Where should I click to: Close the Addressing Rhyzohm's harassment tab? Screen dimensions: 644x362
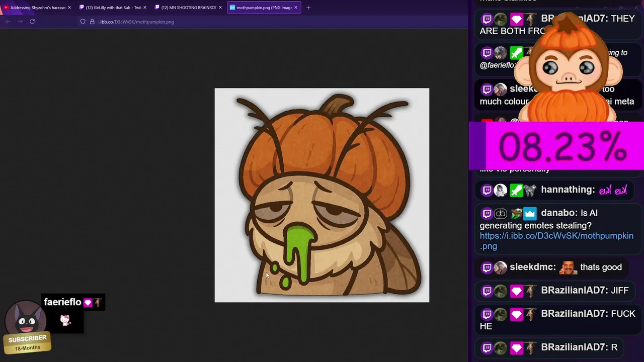click(69, 8)
